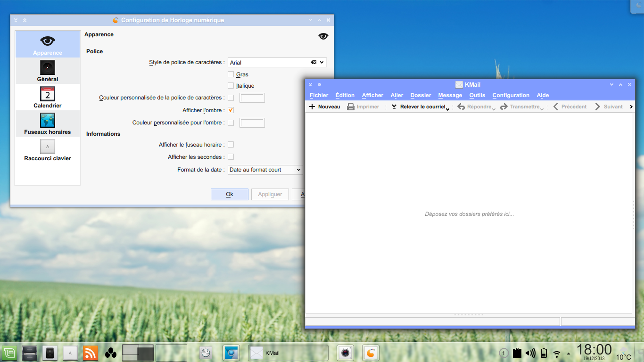Open the Aller menu in KMail

pos(397,95)
